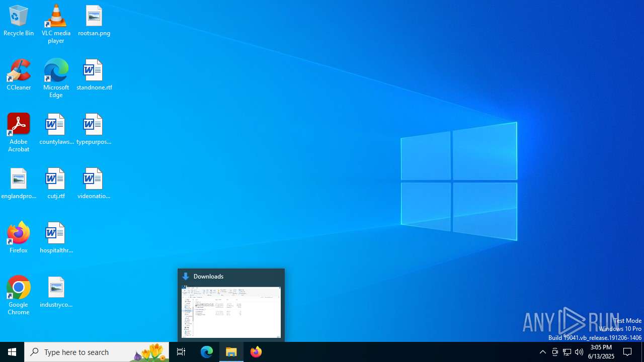
Task: Select the countylaws document icon
Action: tap(56, 129)
